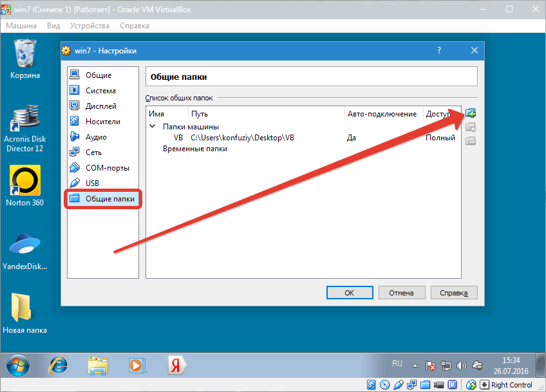Click the volume speaker tray icon

462,366
